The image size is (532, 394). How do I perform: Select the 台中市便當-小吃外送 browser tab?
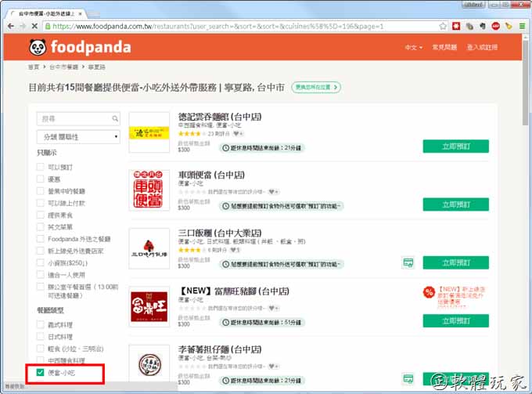pos(46,14)
